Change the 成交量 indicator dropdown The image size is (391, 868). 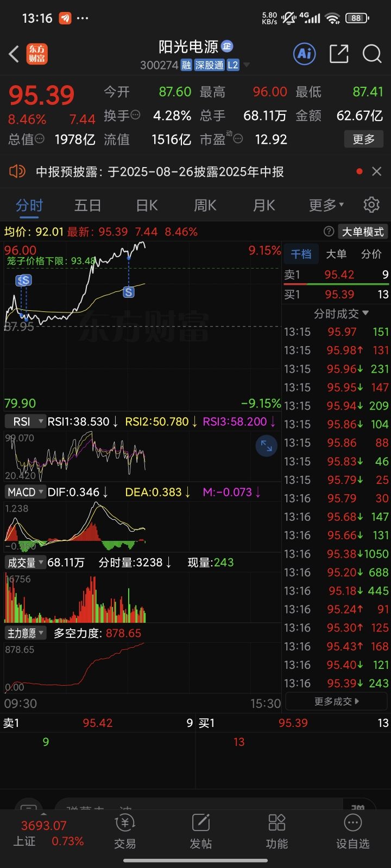click(25, 563)
